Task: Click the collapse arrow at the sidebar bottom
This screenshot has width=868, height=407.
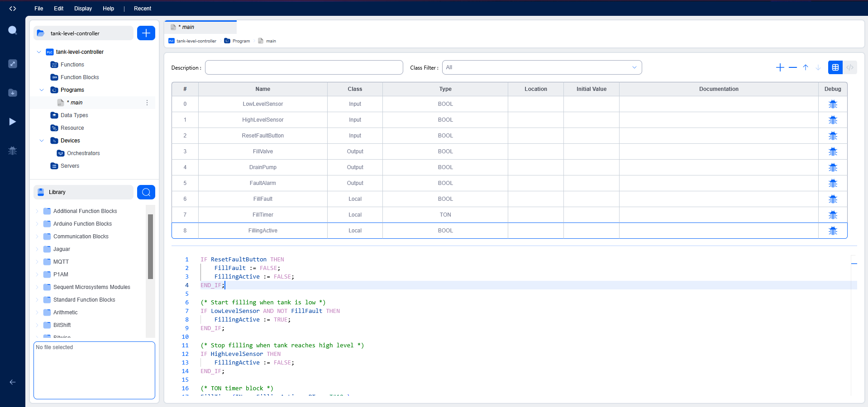Action: (13, 382)
